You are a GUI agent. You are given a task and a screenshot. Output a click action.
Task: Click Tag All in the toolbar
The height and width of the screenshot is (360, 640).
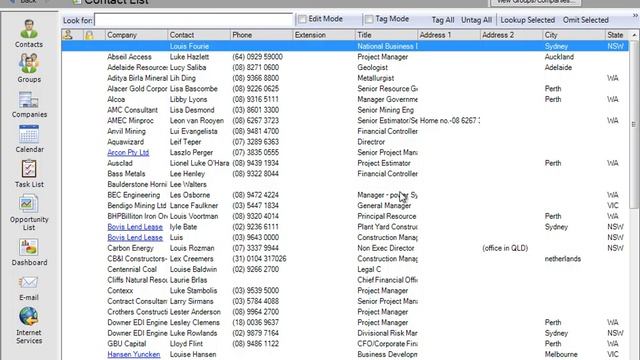(442, 20)
